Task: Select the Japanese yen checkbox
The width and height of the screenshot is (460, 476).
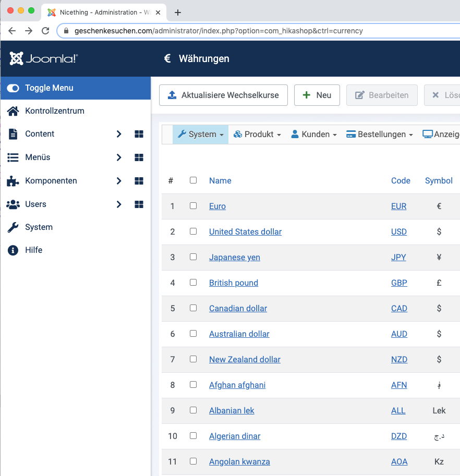Action: pyautogui.click(x=193, y=257)
